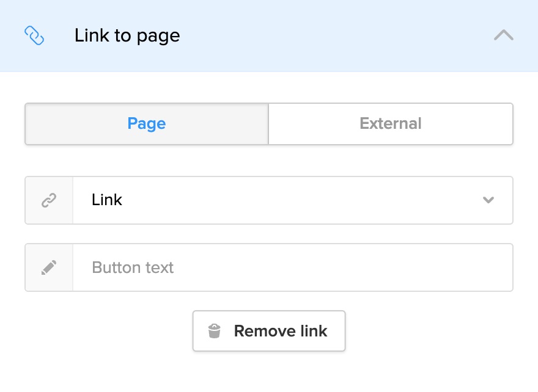Click the blue chain icon in the header
Viewport: 538px width, 392px height.
34,35
